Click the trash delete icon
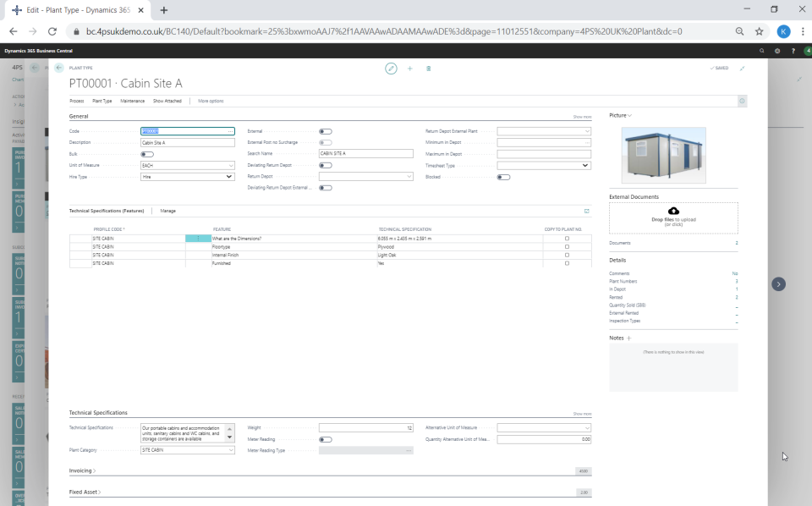This screenshot has height=506, width=812. pyautogui.click(x=429, y=68)
